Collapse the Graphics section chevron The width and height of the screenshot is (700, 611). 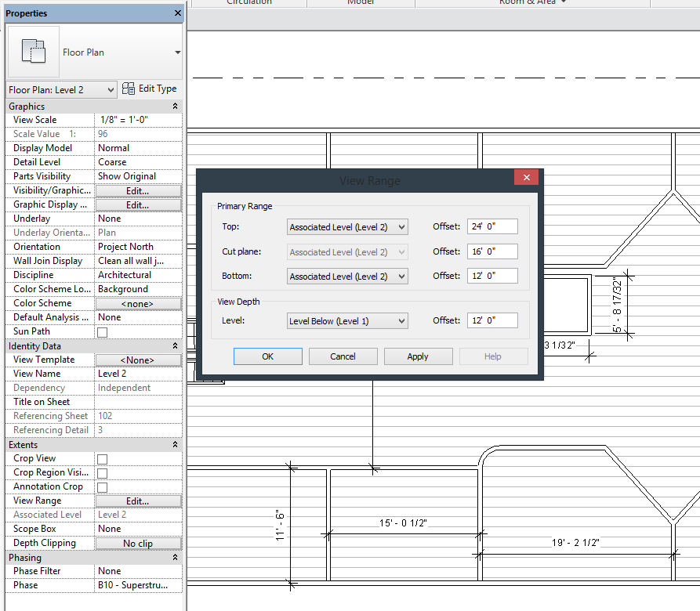pos(175,107)
